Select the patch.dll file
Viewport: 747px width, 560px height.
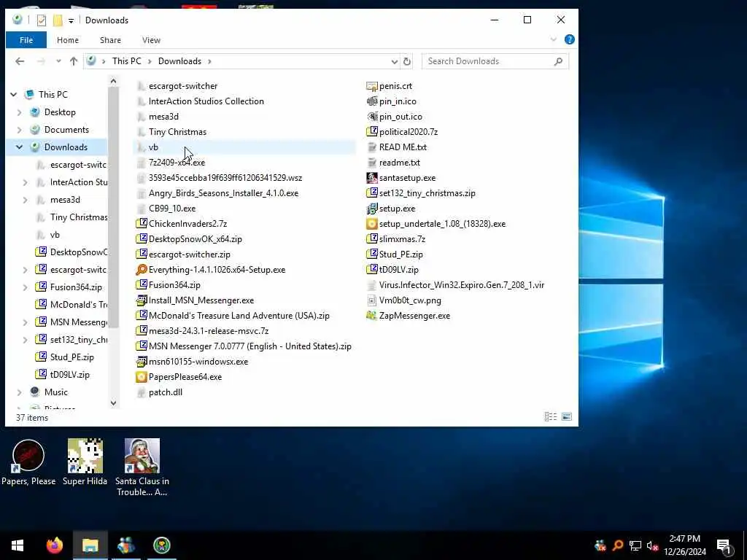click(x=166, y=392)
